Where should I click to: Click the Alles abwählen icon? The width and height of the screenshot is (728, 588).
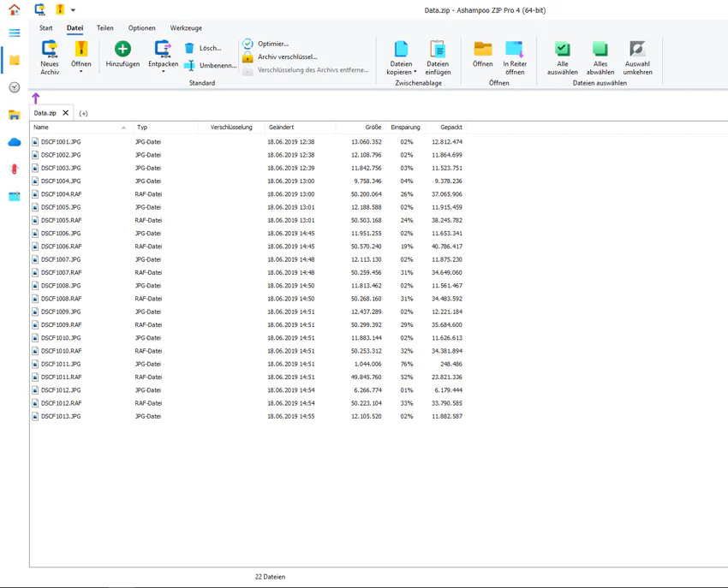point(600,49)
